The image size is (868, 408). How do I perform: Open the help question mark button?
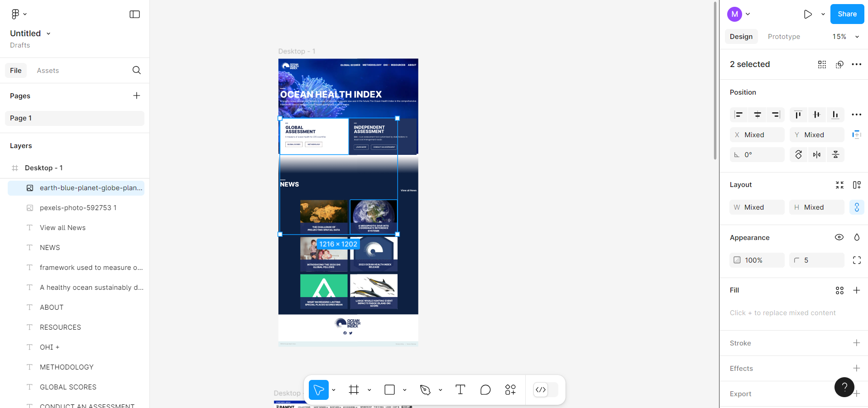844,387
